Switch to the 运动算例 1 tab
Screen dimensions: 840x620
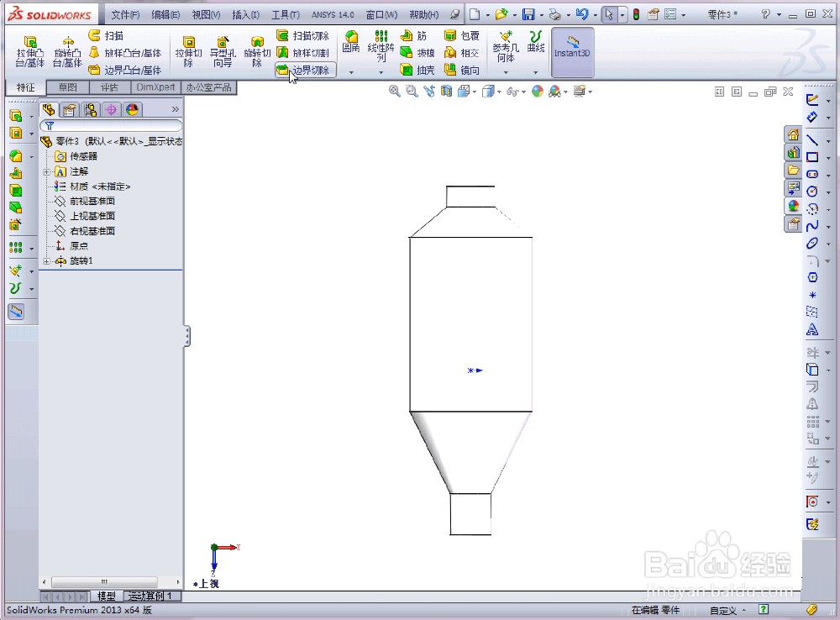(x=153, y=596)
